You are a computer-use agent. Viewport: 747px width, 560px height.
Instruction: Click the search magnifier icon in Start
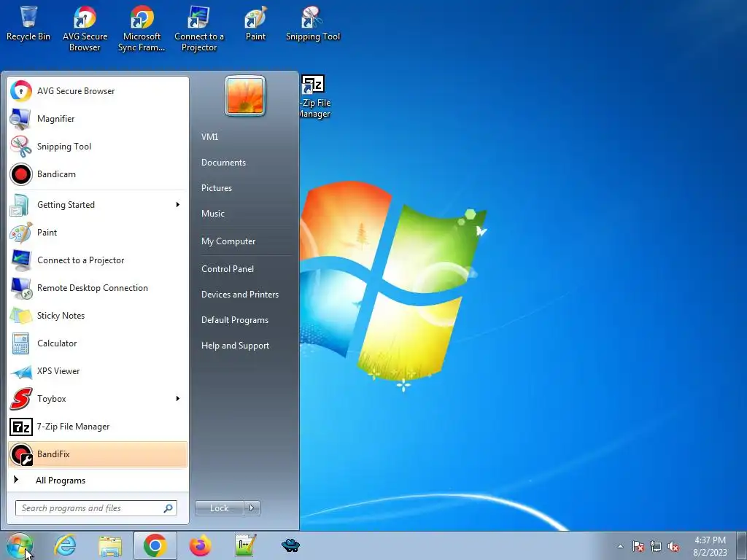(168, 508)
